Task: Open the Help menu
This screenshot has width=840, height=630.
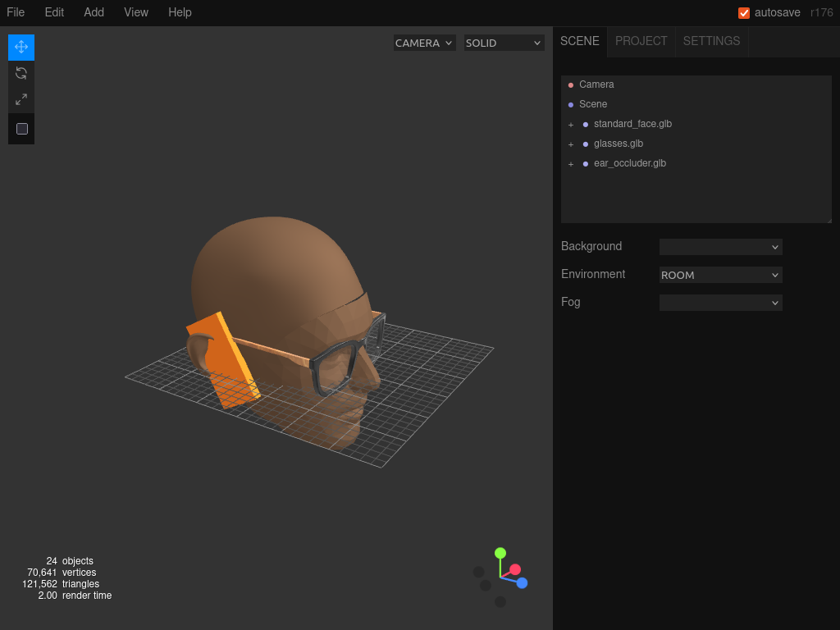Action: (180, 12)
